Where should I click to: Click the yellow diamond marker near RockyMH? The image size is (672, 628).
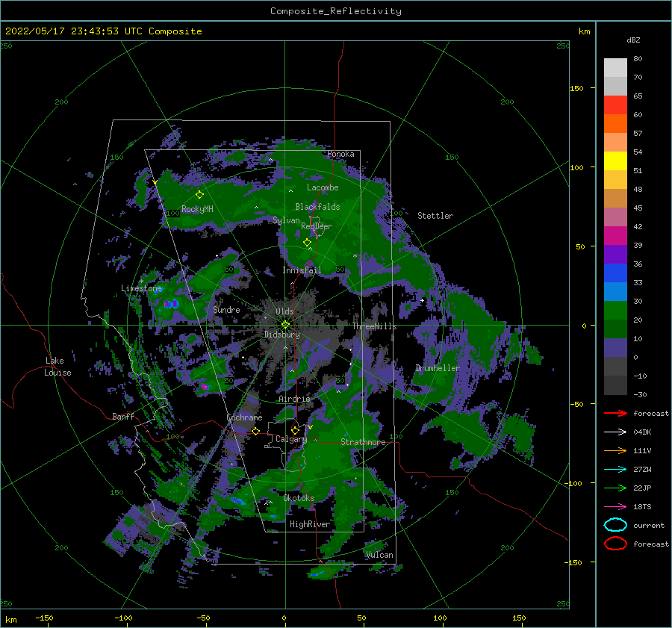(x=199, y=195)
